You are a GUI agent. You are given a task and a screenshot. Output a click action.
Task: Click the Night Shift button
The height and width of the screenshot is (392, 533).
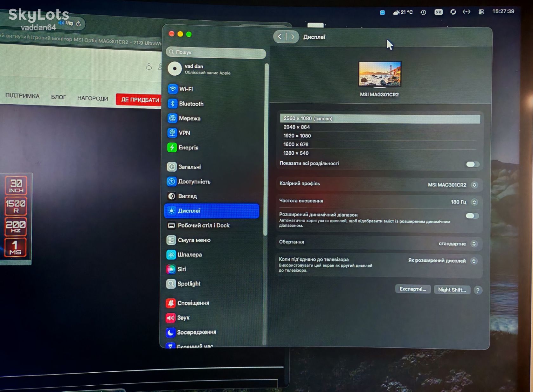tap(452, 290)
